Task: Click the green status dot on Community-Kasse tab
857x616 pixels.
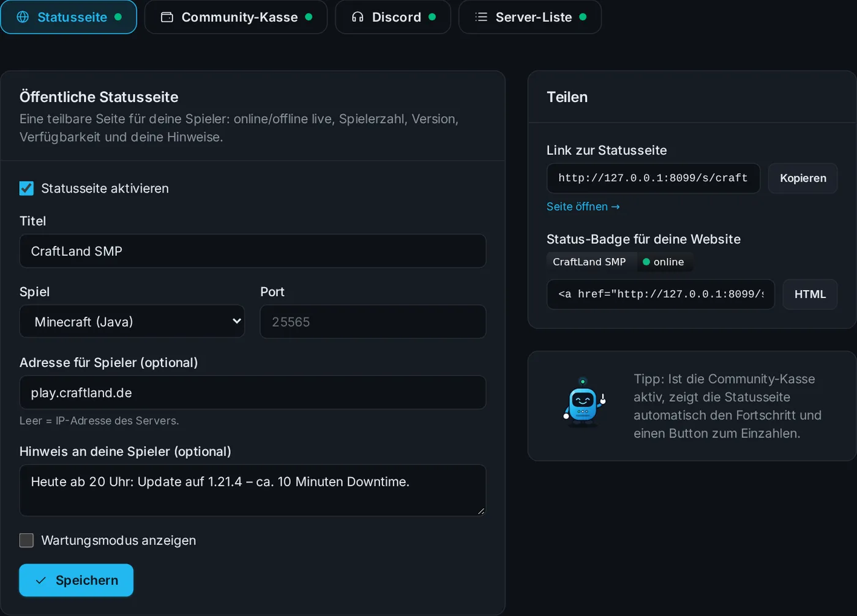Action: click(x=309, y=17)
